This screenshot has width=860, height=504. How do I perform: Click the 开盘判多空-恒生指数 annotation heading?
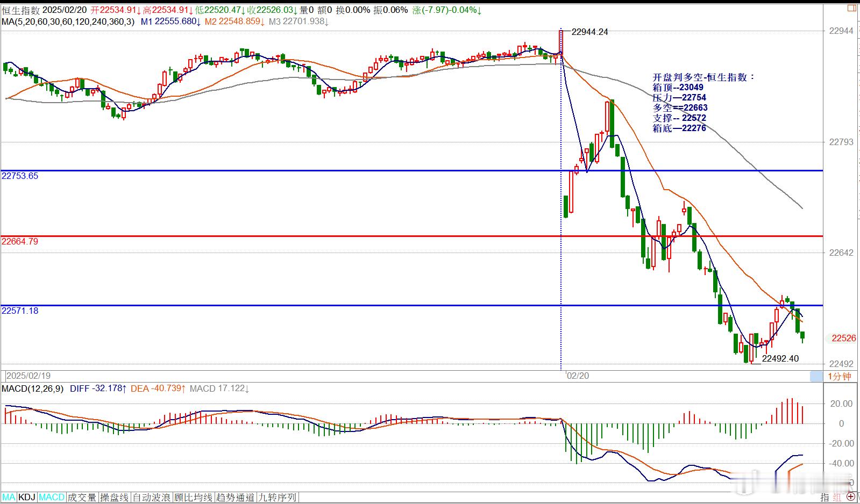click(703, 77)
